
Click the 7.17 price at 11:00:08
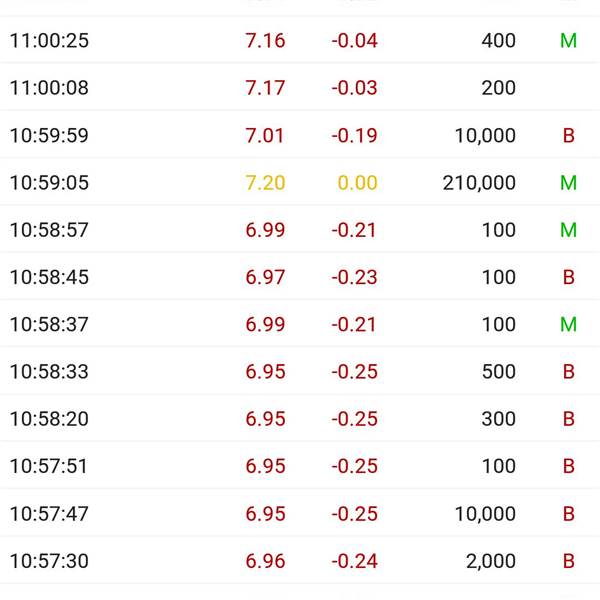(265, 88)
